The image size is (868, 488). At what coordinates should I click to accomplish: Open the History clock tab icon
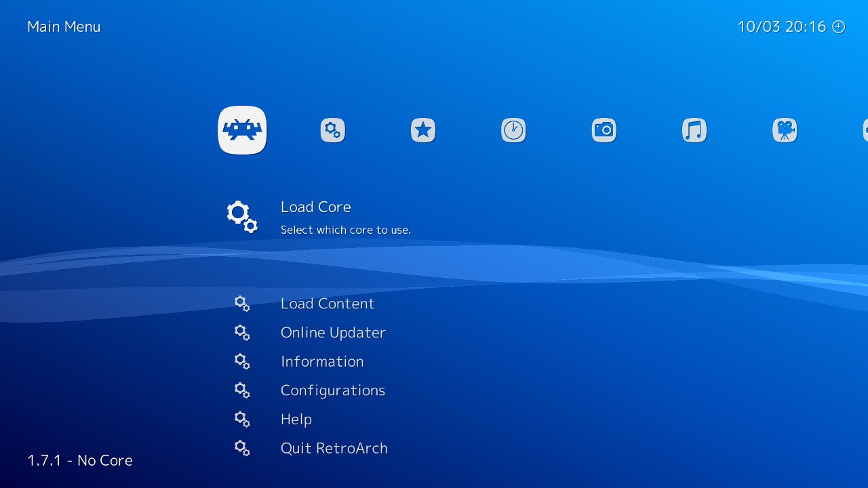click(513, 129)
